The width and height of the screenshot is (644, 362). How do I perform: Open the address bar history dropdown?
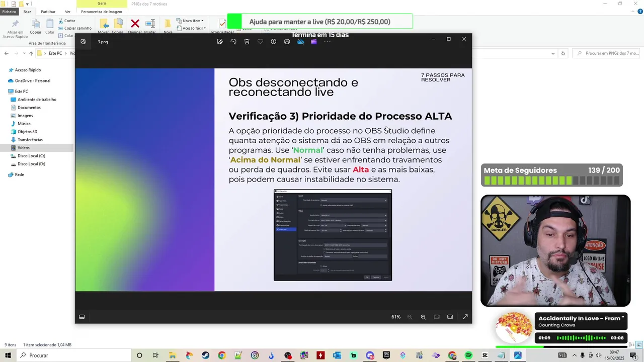pos(553,53)
